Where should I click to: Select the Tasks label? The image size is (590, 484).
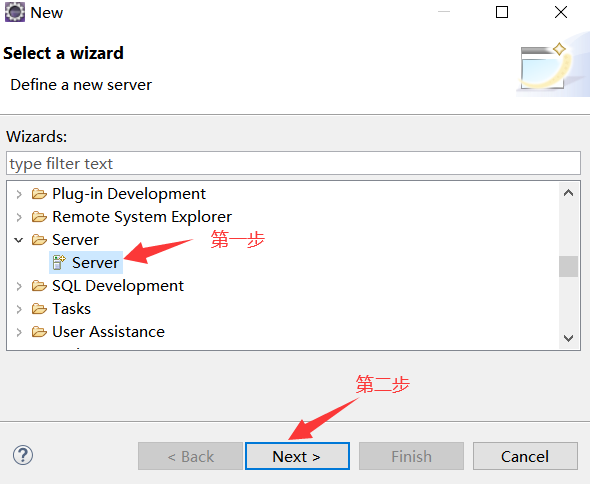[71, 309]
